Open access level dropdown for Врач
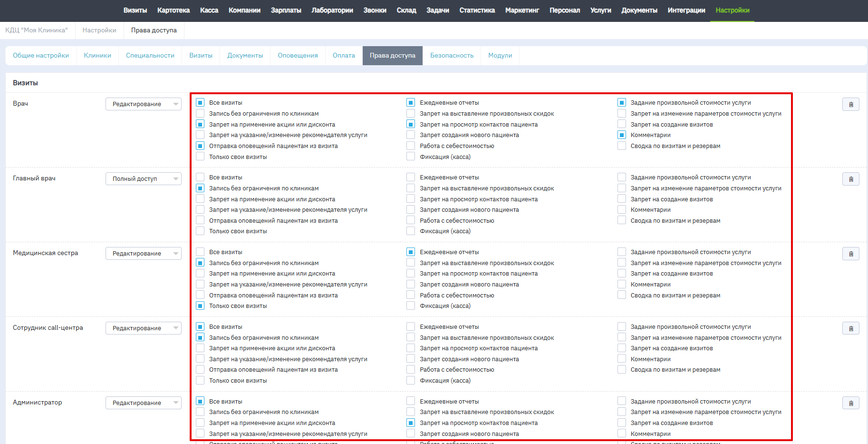Image resolution: width=868 pixels, height=444 pixels. coord(143,104)
